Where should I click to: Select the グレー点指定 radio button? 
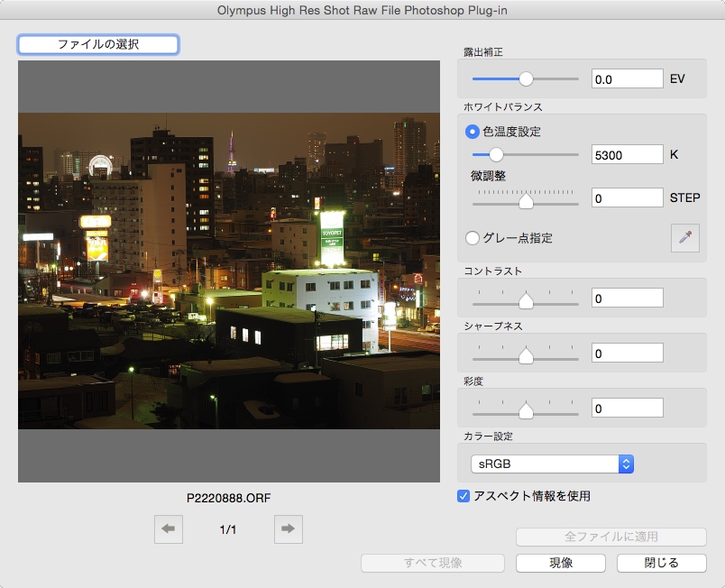coord(473,239)
